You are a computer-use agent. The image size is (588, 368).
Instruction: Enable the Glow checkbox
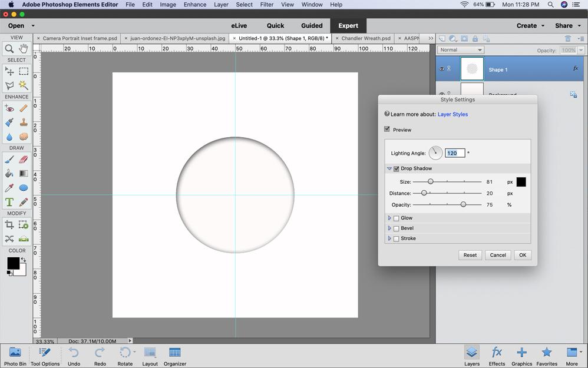tap(396, 218)
